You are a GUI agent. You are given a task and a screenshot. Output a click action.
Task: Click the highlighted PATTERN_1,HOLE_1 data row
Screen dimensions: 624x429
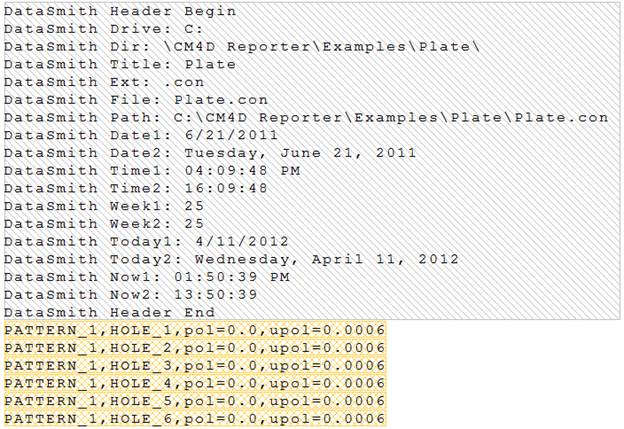tap(194, 330)
